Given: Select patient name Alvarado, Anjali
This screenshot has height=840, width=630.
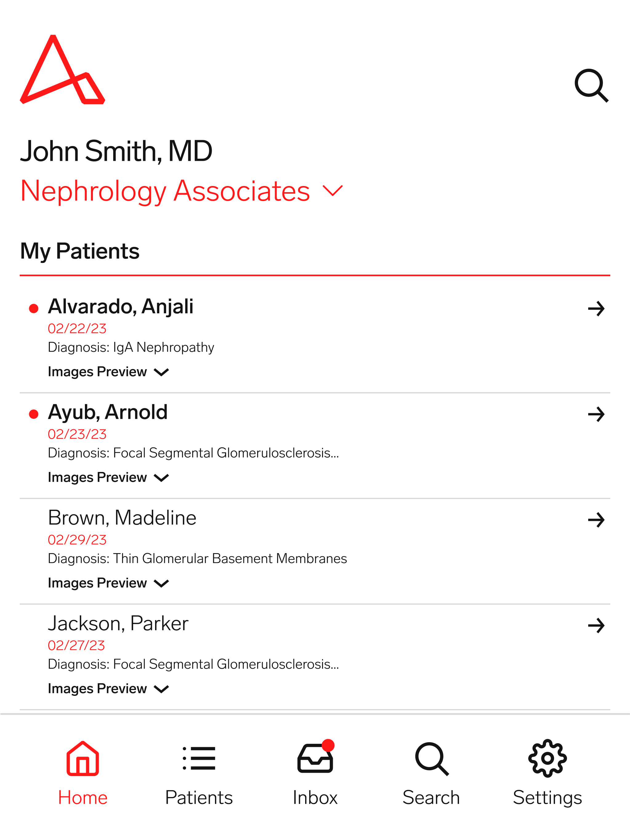Looking at the screenshot, I should point(121,307).
